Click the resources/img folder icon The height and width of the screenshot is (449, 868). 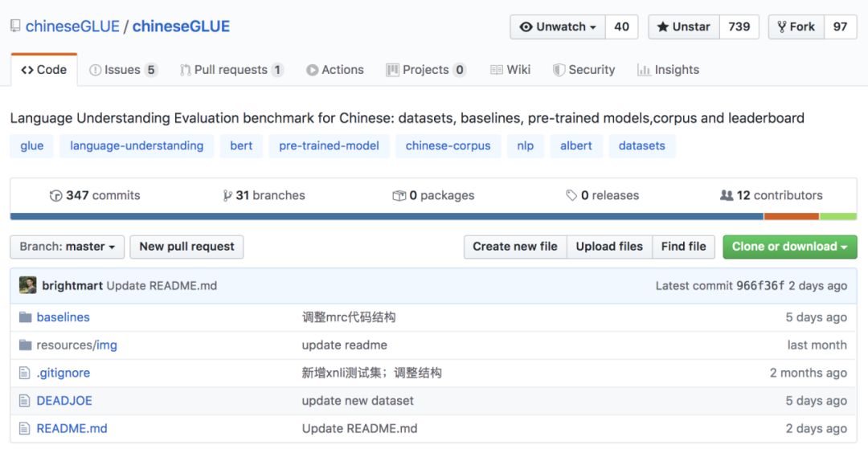coord(24,345)
